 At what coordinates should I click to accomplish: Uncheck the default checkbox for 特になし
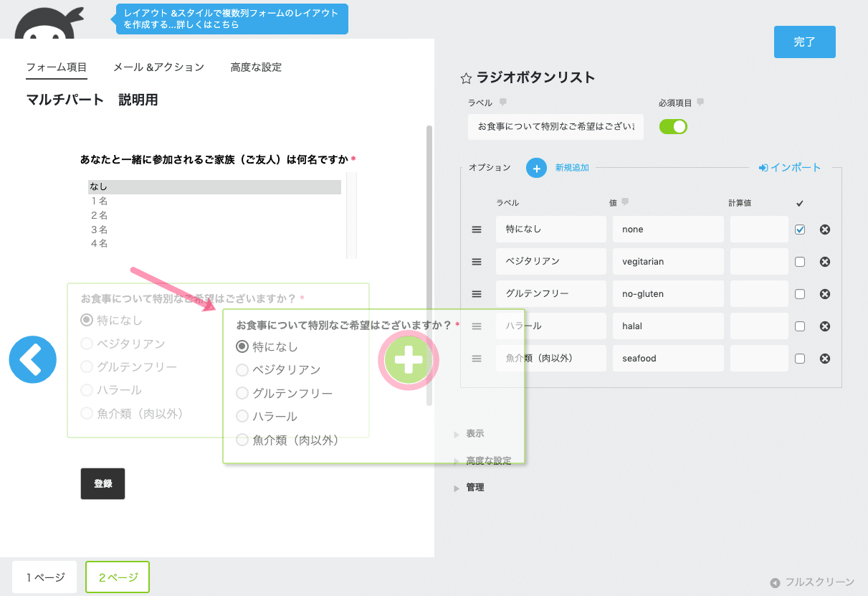point(800,230)
